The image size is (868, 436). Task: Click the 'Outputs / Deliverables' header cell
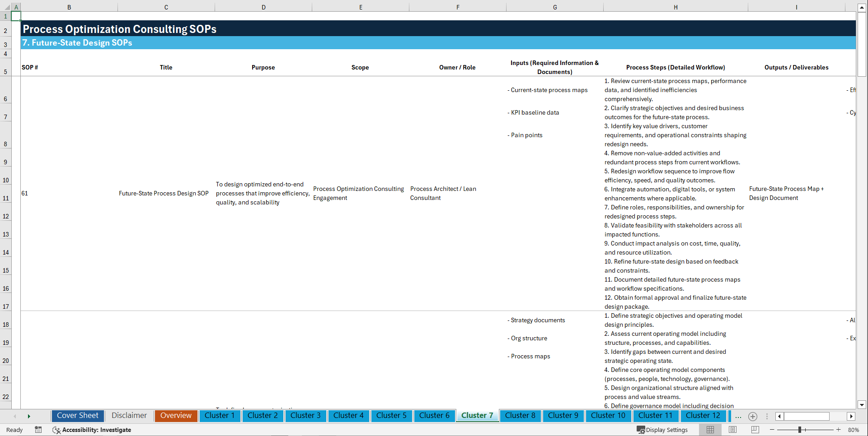pos(797,67)
